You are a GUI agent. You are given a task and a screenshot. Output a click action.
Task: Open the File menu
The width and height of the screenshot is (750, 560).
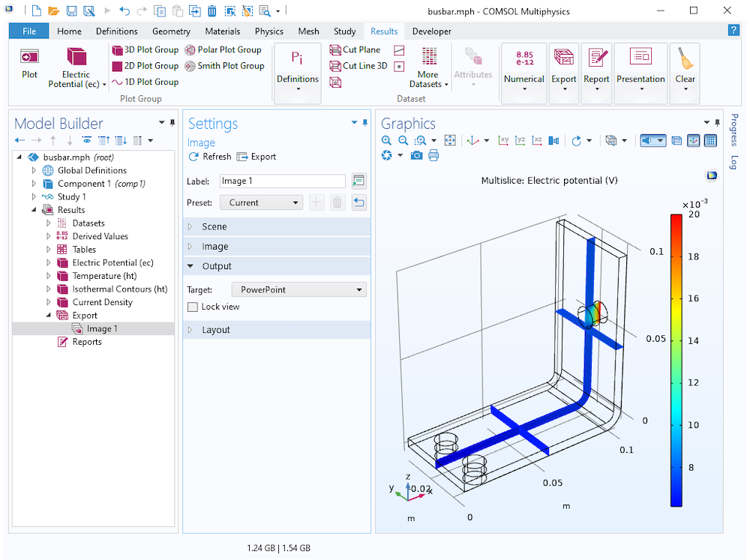[29, 31]
